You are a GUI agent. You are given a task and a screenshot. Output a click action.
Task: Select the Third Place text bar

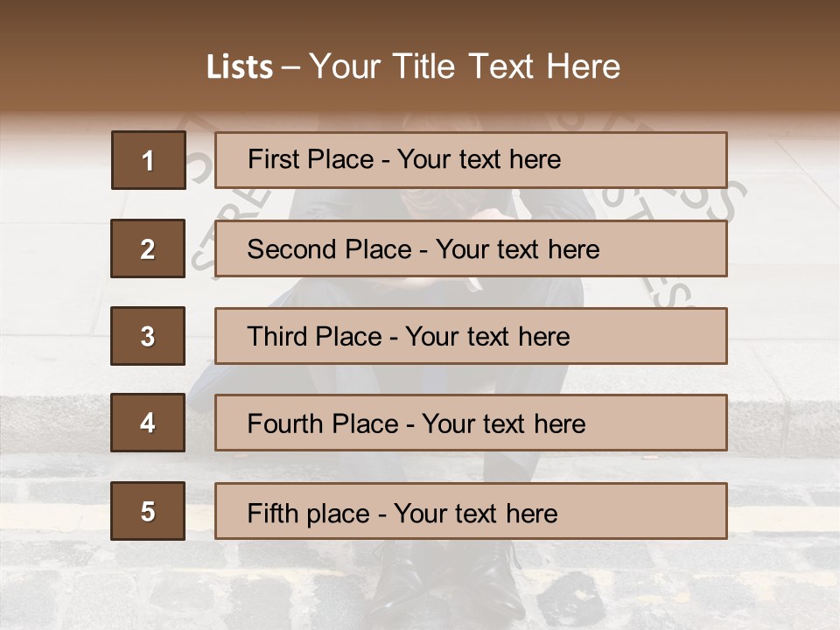[x=471, y=336]
